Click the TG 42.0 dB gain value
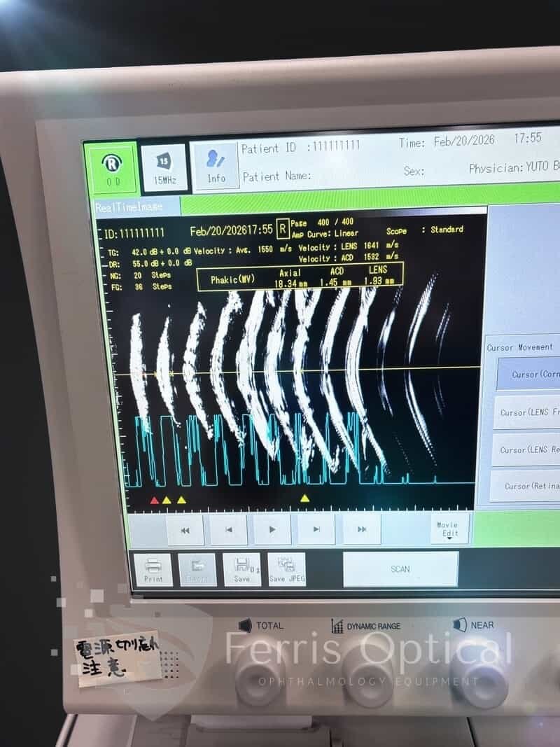The image size is (560, 747). tap(162, 252)
